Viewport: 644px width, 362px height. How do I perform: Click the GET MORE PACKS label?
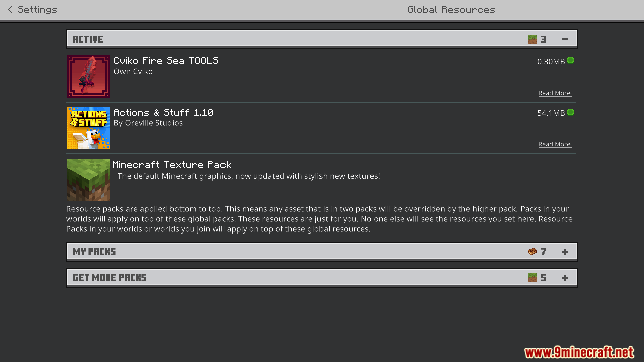(110, 278)
